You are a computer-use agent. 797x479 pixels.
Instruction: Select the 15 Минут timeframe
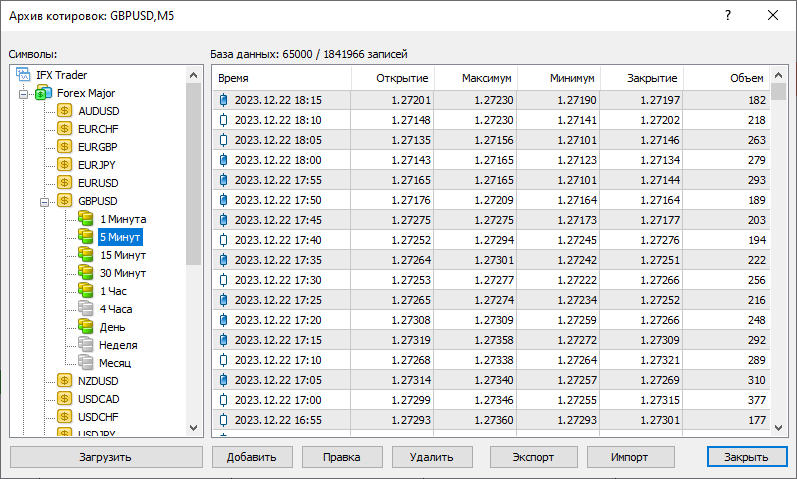pos(122,255)
